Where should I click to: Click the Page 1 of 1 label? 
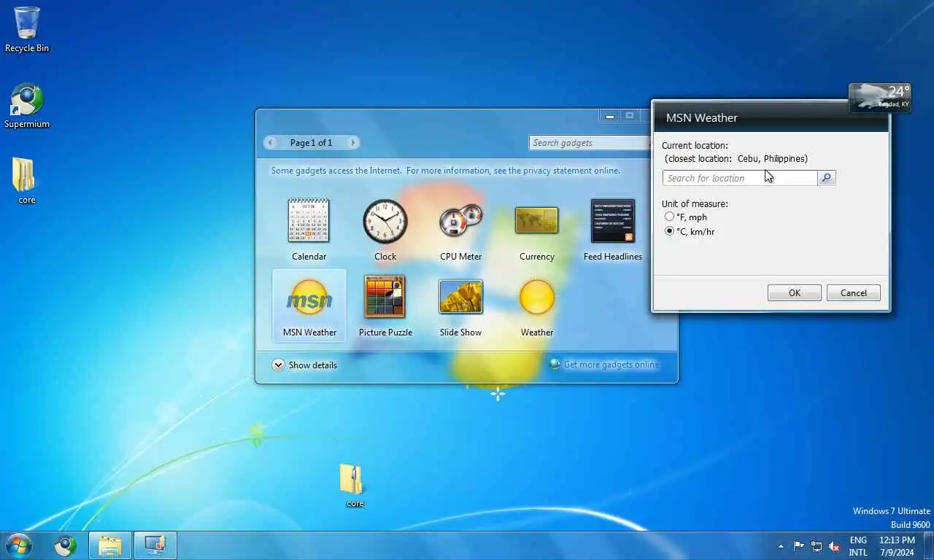point(311,143)
